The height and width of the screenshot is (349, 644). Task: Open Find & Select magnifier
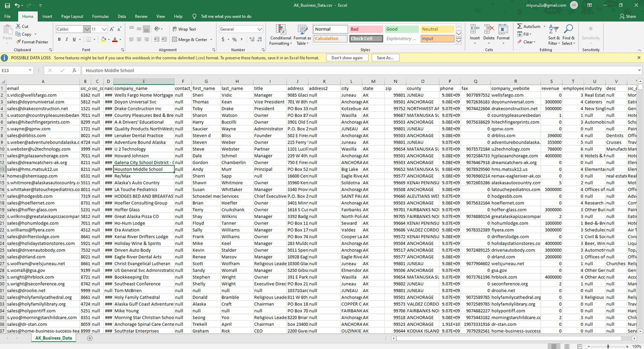tap(569, 34)
